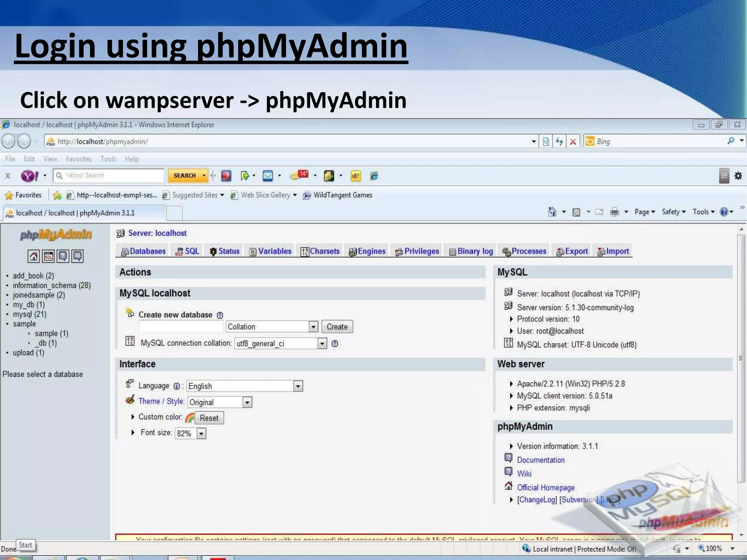Screen dimensions: 747x560
Task: Click Read Mail icon in command bar
Action: (599, 212)
